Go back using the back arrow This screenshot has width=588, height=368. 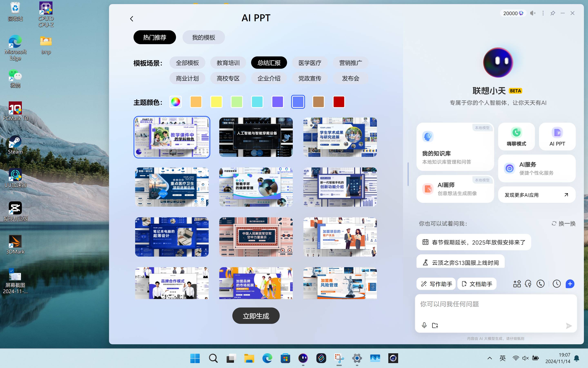132,19
